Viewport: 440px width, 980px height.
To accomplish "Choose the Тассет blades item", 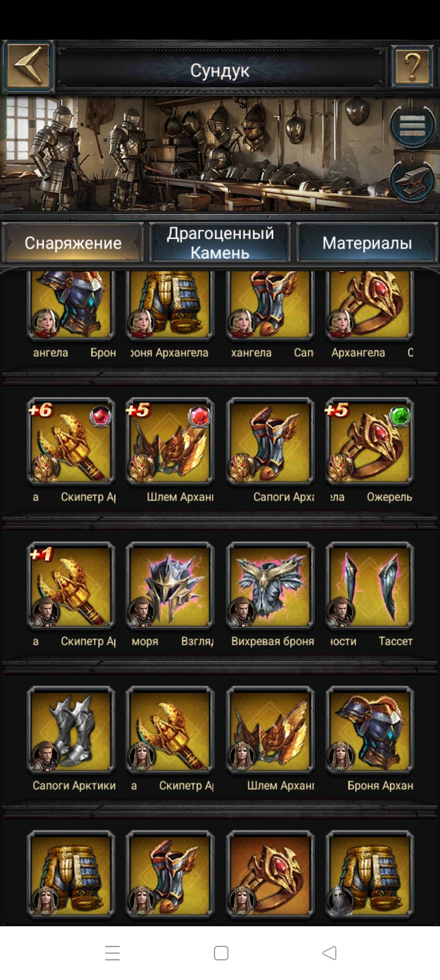I will tap(370, 586).
